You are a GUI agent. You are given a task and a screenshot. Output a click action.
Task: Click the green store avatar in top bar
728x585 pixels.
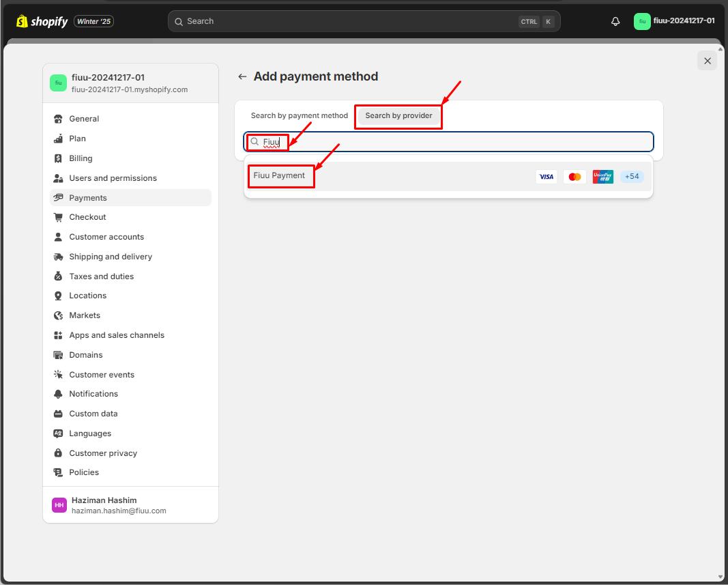pyautogui.click(x=642, y=21)
